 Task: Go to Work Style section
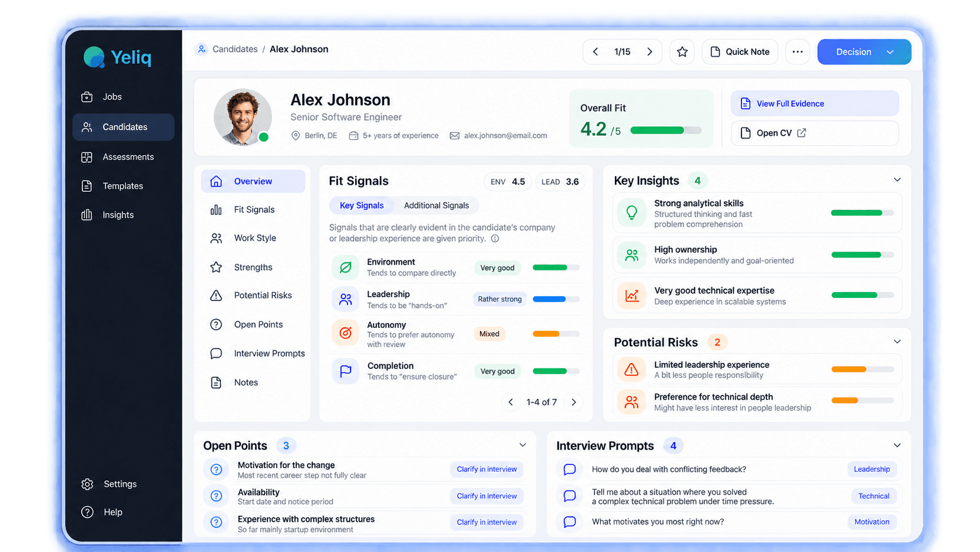253,238
